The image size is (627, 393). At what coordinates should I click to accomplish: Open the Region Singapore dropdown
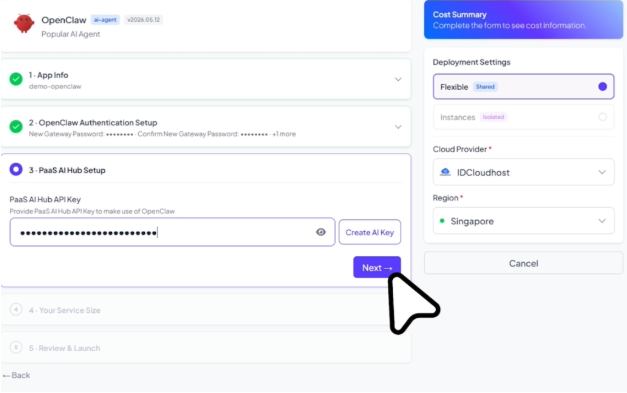pos(523,221)
